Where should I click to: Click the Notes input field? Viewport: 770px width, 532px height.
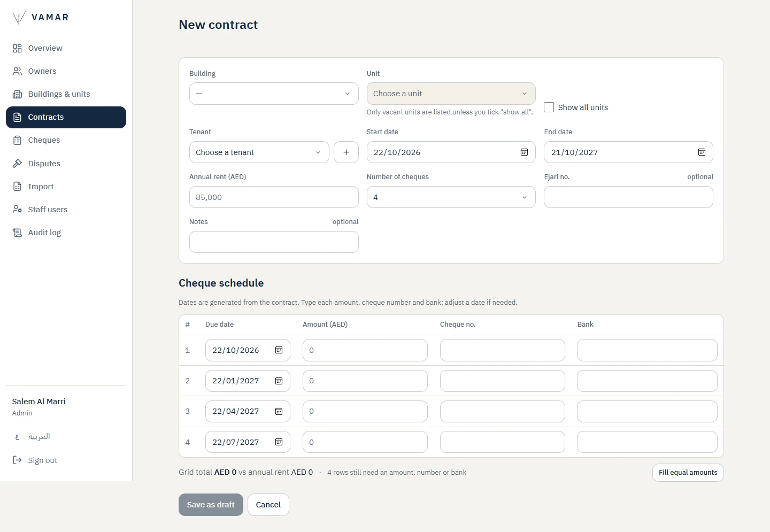pos(274,242)
